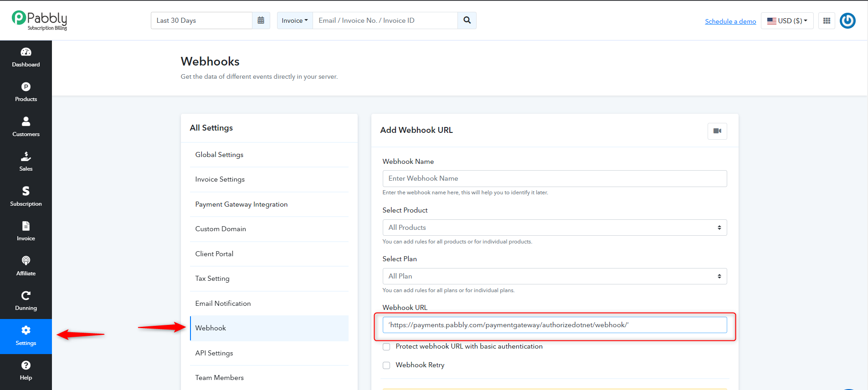This screenshot has width=868, height=390.
Task: Tick the Webhook Retry checkbox
Action: point(386,365)
